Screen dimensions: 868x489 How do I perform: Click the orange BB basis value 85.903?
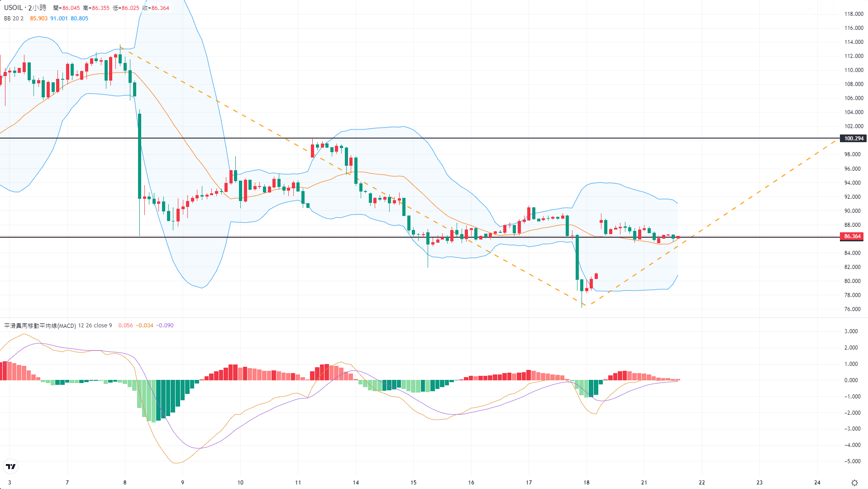tap(38, 19)
